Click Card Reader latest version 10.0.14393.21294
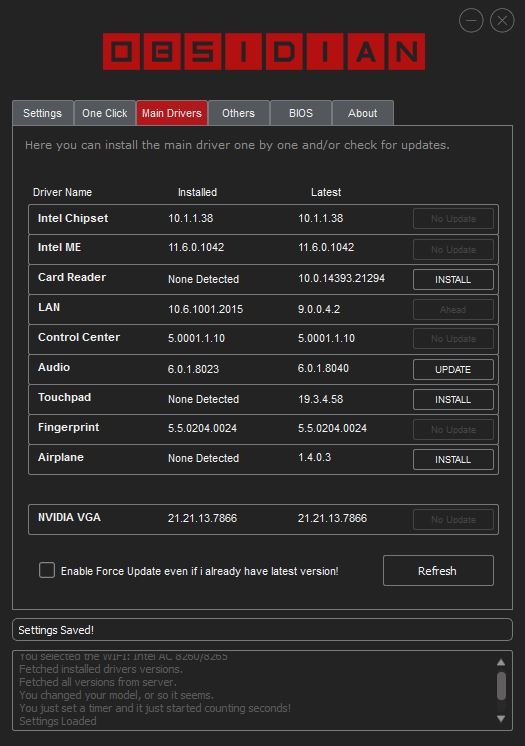Screen dimensions: 525x746 tap(341, 278)
